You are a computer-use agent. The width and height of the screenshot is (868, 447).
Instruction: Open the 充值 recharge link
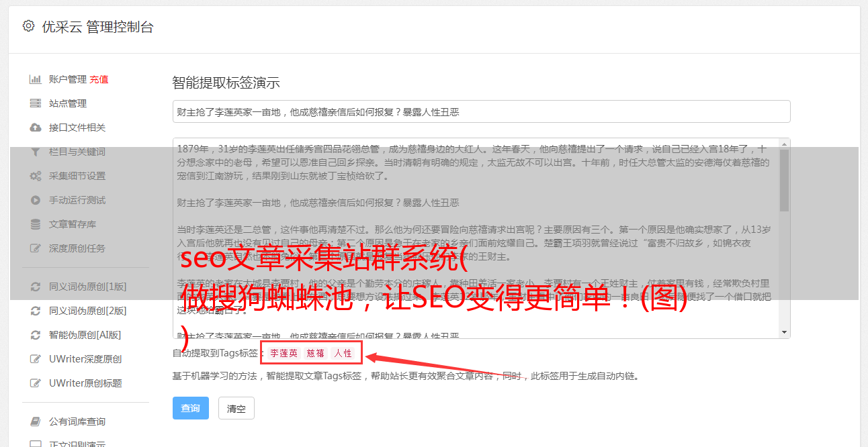tap(99, 79)
